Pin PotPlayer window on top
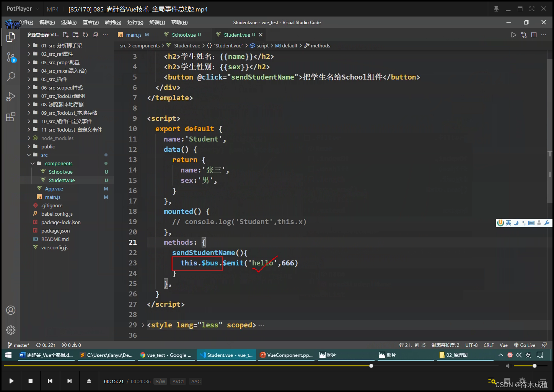 coord(496,9)
